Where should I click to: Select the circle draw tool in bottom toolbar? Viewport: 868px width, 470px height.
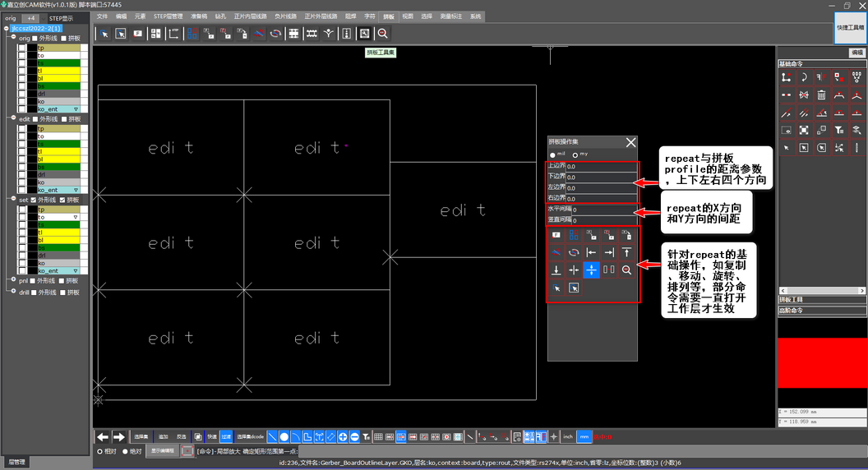click(x=284, y=437)
